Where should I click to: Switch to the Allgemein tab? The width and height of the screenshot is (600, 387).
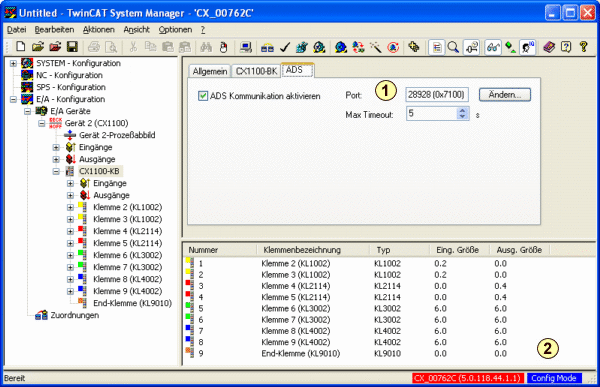pos(210,71)
